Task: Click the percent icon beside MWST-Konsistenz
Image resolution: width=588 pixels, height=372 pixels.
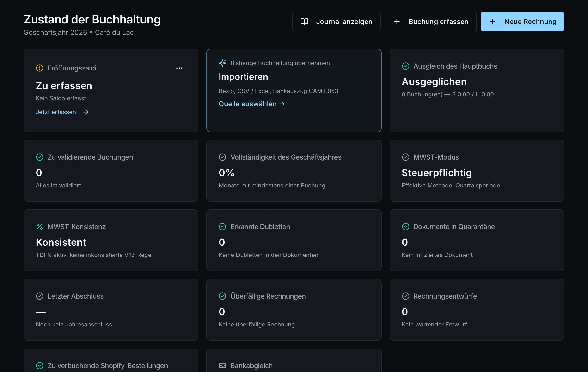Action: pyautogui.click(x=40, y=227)
